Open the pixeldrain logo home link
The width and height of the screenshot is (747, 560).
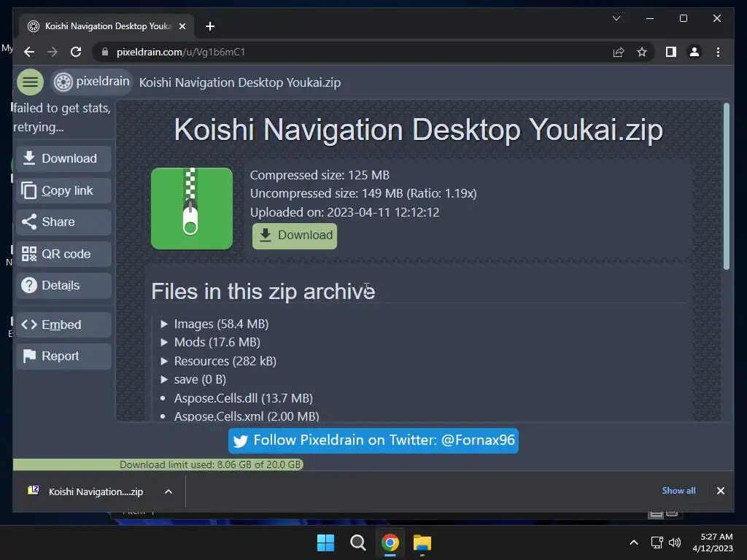91,82
